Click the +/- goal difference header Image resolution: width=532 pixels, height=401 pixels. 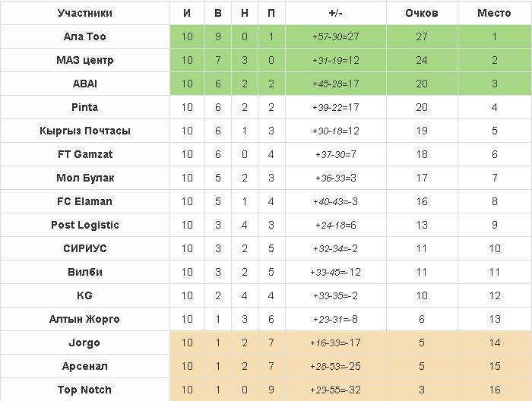[x=336, y=13]
